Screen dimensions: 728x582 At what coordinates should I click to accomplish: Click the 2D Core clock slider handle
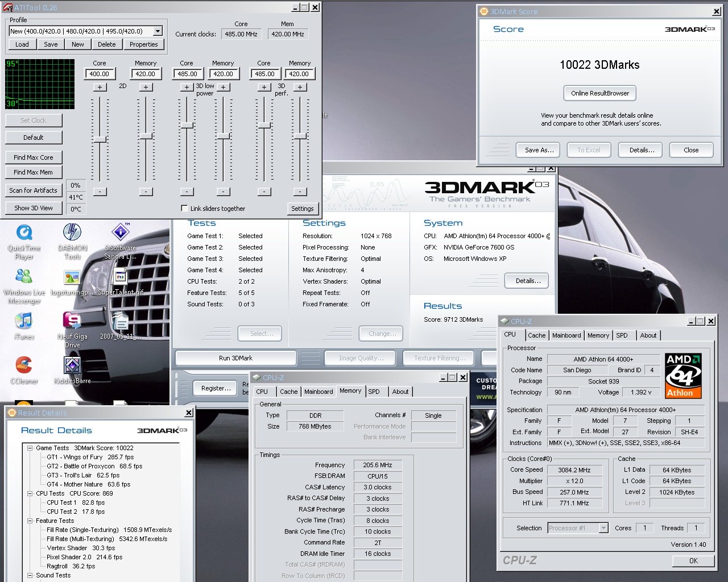(100, 139)
